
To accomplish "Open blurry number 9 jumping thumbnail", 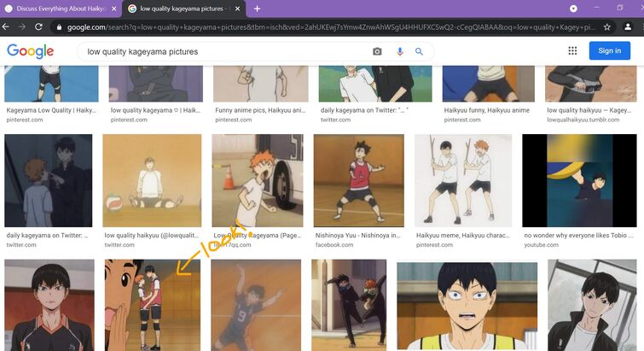I will 256,305.
